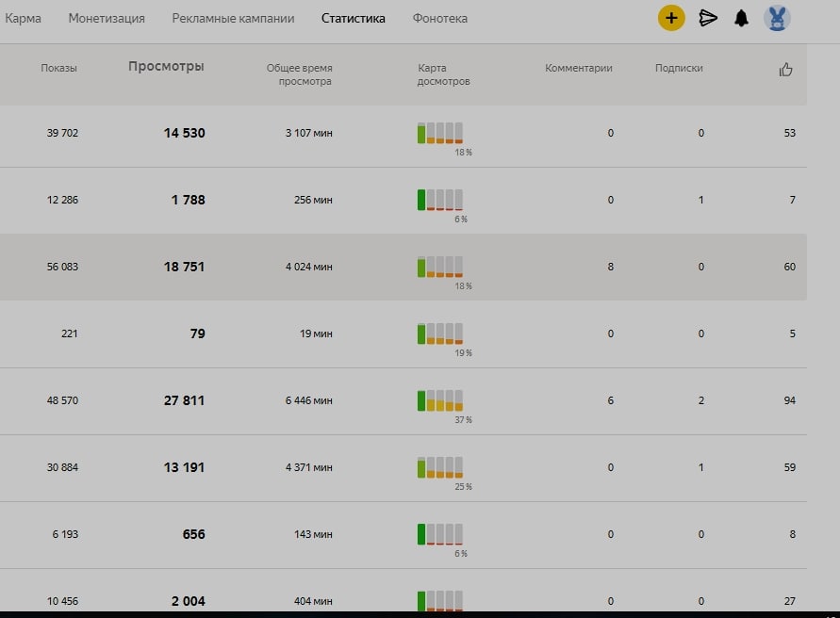Open notifications bell
Screen dimensions: 840x618
pos(741,18)
